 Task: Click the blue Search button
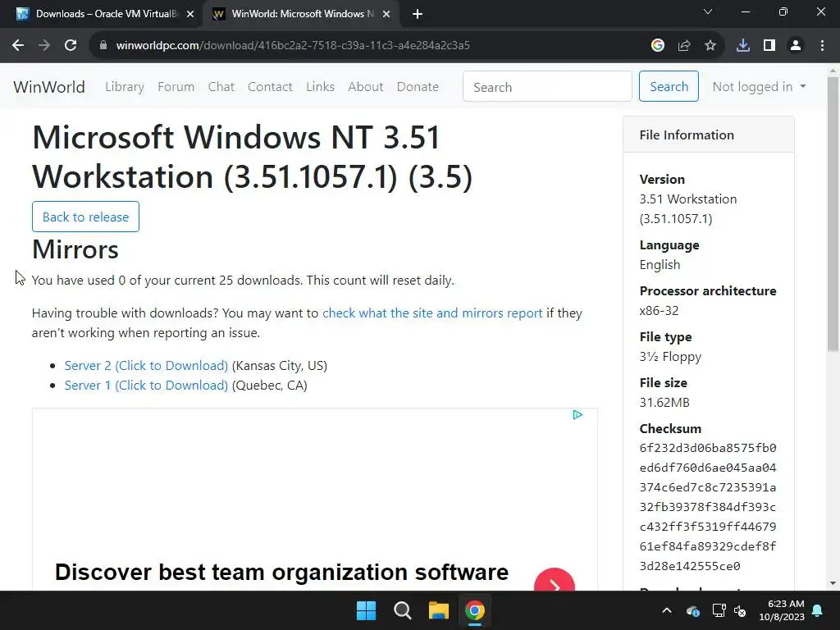tap(669, 86)
